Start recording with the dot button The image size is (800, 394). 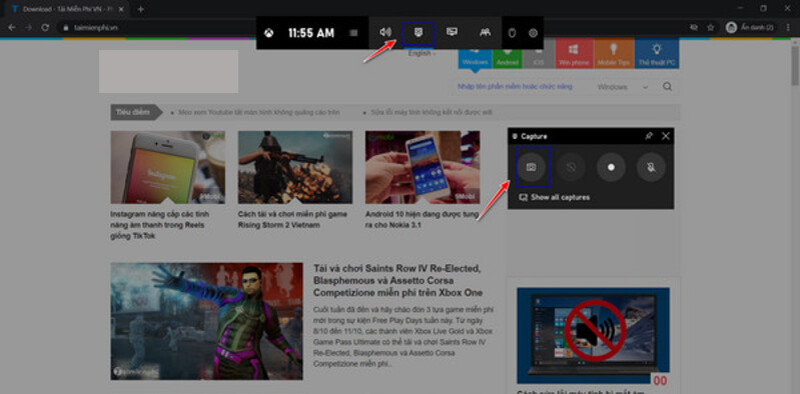[x=611, y=167]
